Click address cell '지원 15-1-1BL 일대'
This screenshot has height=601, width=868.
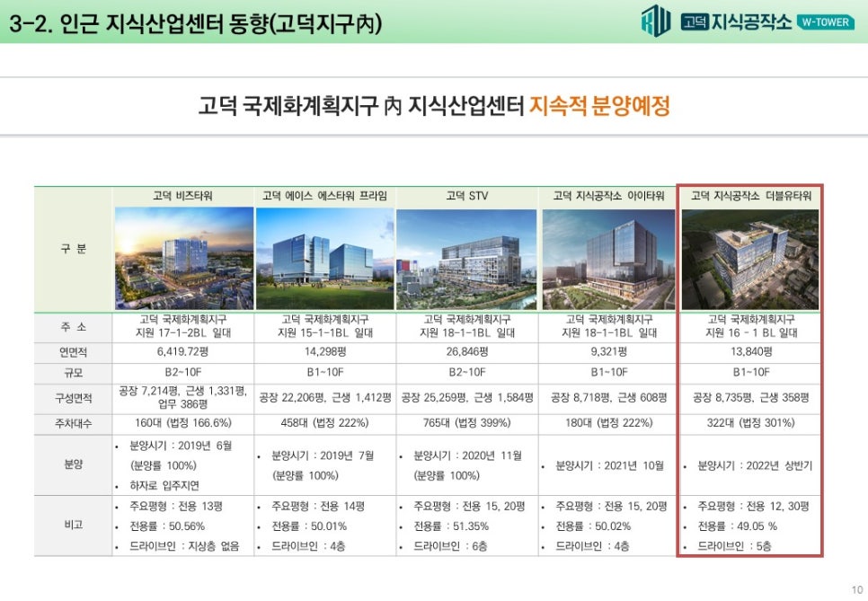click(x=325, y=333)
